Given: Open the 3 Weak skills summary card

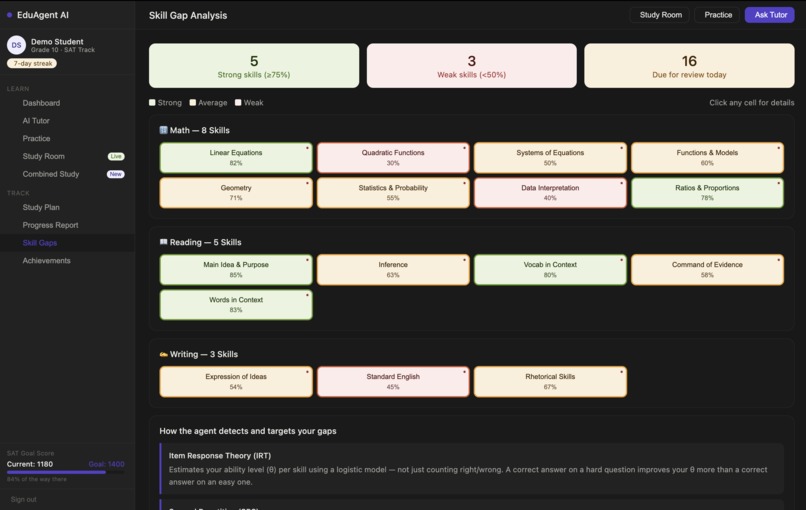Looking at the screenshot, I should point(471,66).
